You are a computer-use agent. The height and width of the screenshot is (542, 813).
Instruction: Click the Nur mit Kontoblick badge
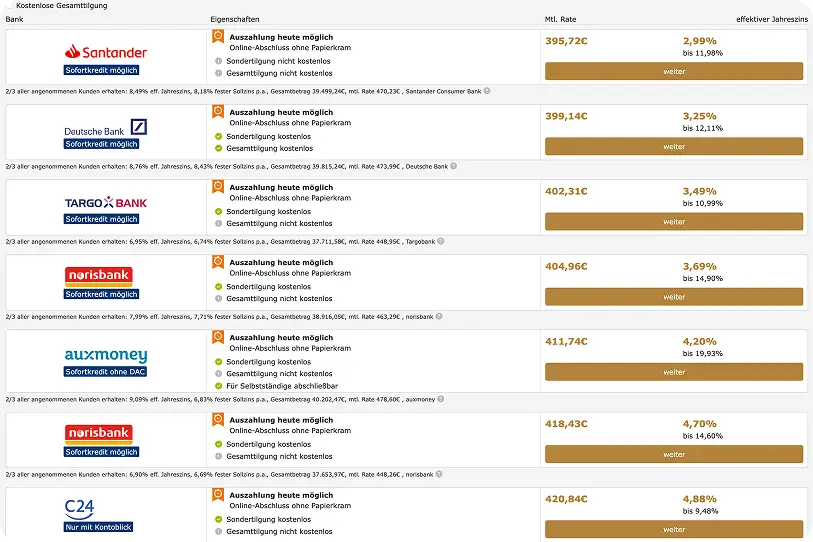[99, 527]
